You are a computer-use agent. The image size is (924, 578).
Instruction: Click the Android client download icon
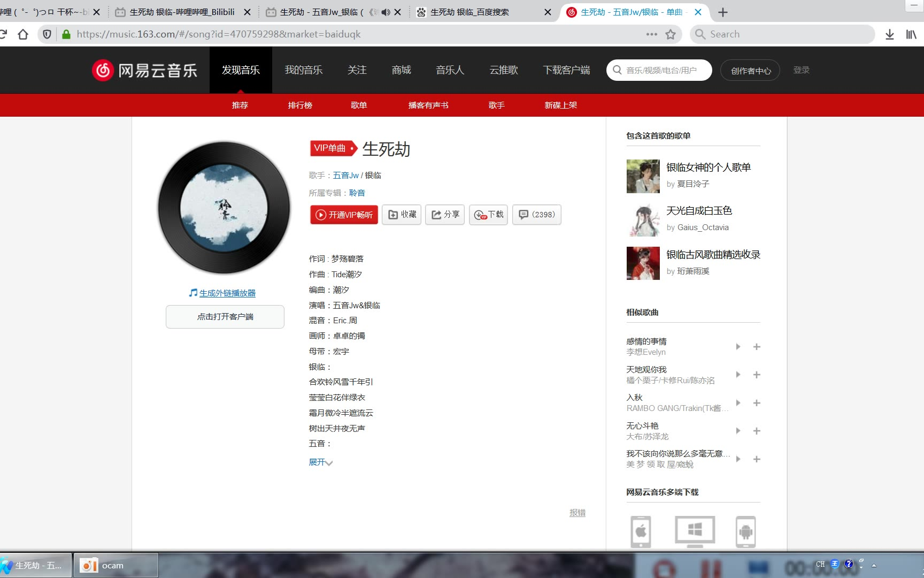click(x=746, y=531)
